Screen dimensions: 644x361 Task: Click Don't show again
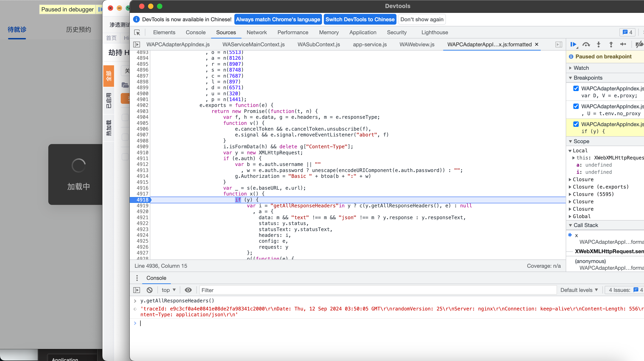tap(422, 19)
